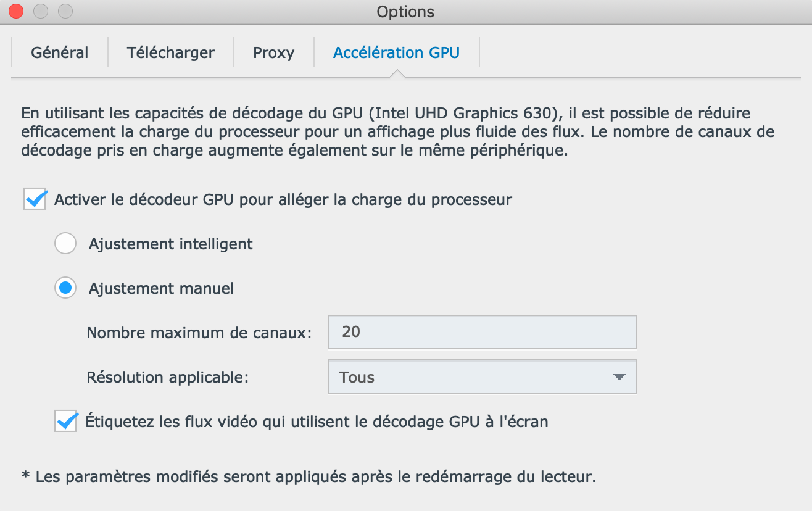Go to the Proxy tab
The image size is (812, 511).
coord(274,52)
